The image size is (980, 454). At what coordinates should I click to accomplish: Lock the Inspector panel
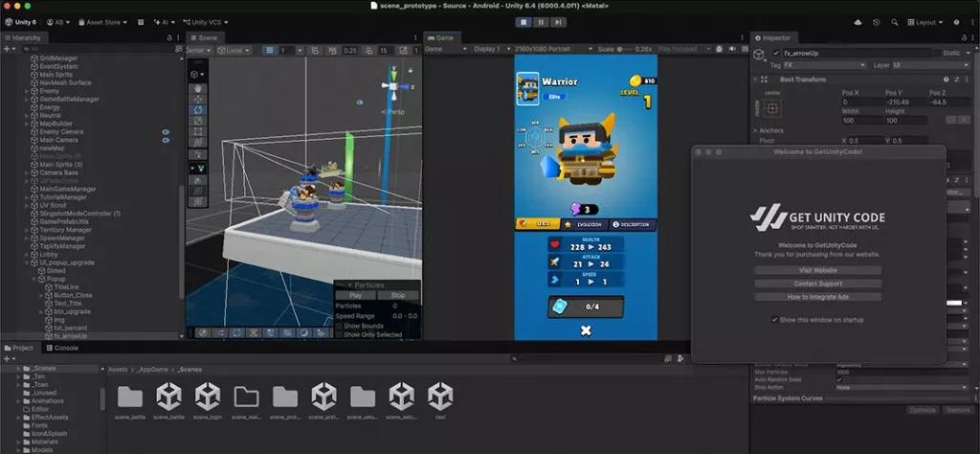point(963,38)
